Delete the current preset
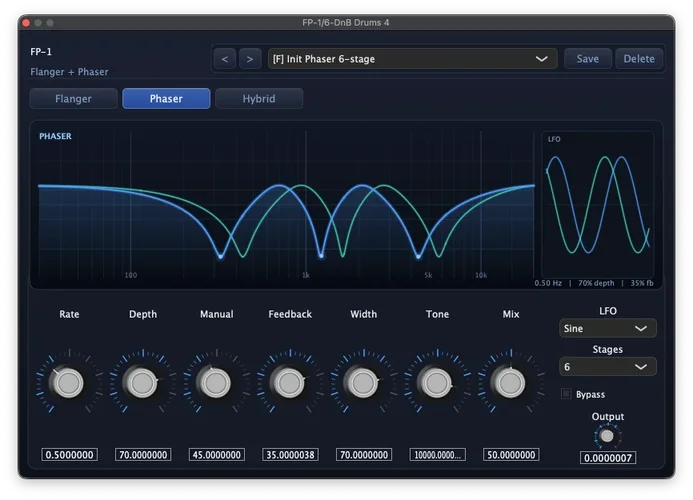Screen dimensions: 693x500 639,59
